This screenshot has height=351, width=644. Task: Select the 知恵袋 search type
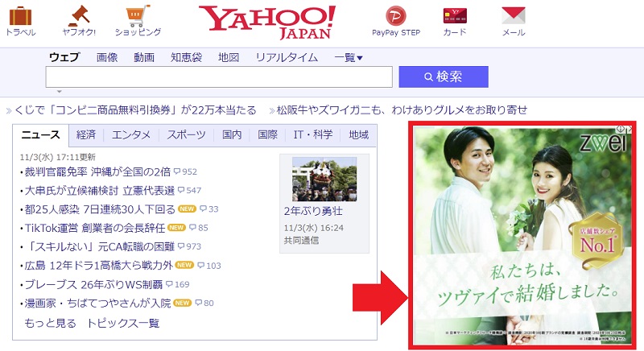tap(187, 57)
